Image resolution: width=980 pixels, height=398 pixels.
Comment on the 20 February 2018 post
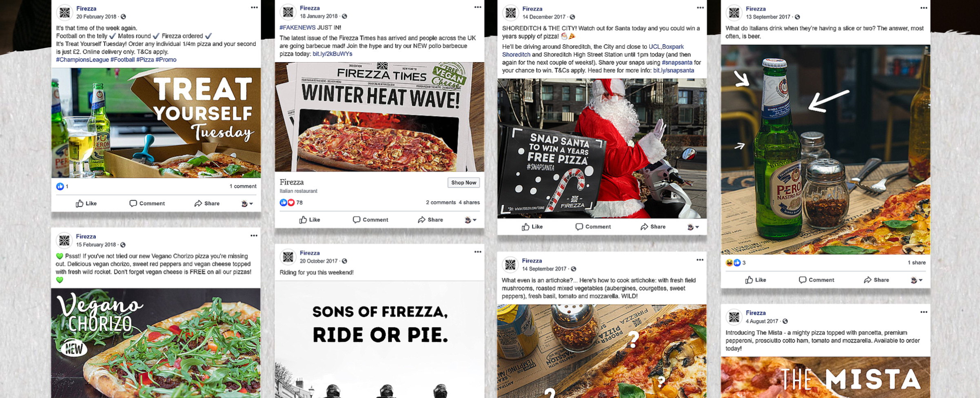click(x=147, y=203)
